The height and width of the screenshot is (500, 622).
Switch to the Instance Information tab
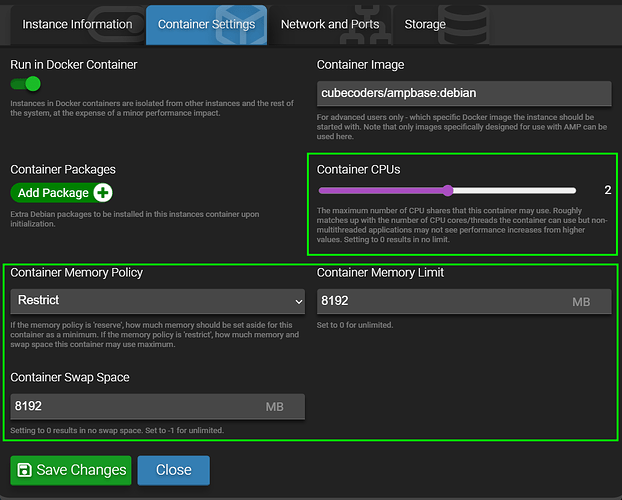click(x=77, y=24)
